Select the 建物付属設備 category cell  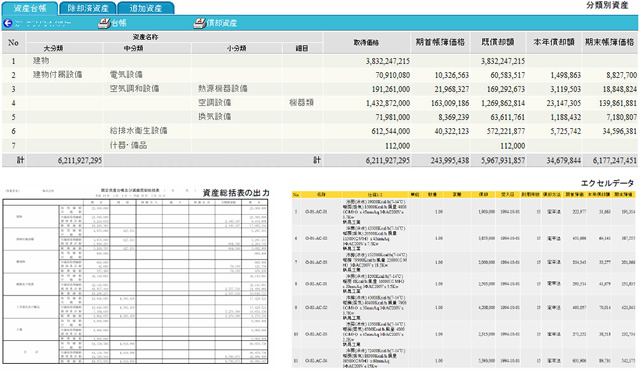(x=58, y=75)
